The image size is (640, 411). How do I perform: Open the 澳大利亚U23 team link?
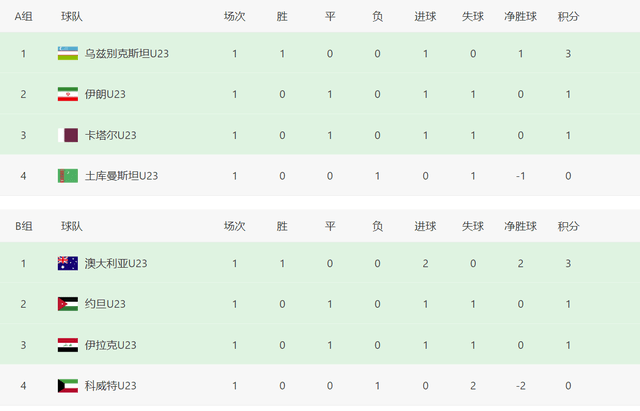[x=116, y=263]
